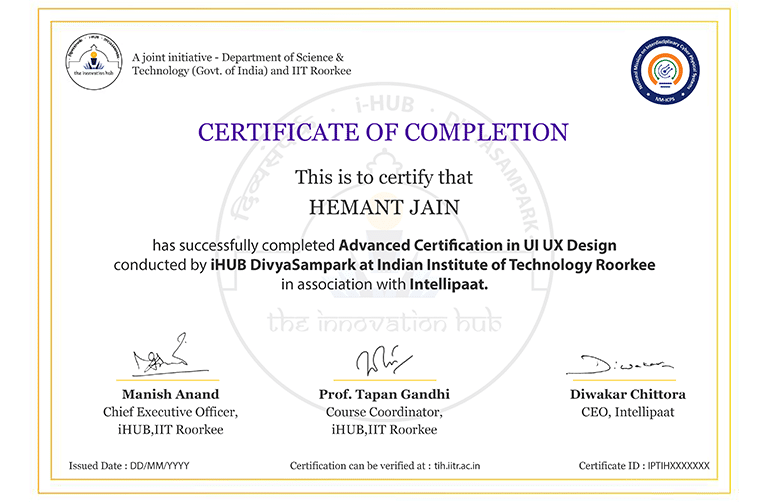The width and height of the screenshot is (768, 502).
Task: Click 'Course Coordinator,' title text
Action: (384, 412)
